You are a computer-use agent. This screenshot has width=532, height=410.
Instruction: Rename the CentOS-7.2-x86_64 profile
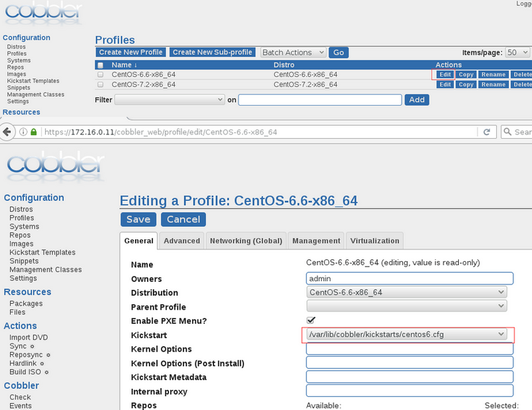pos(493,84)
